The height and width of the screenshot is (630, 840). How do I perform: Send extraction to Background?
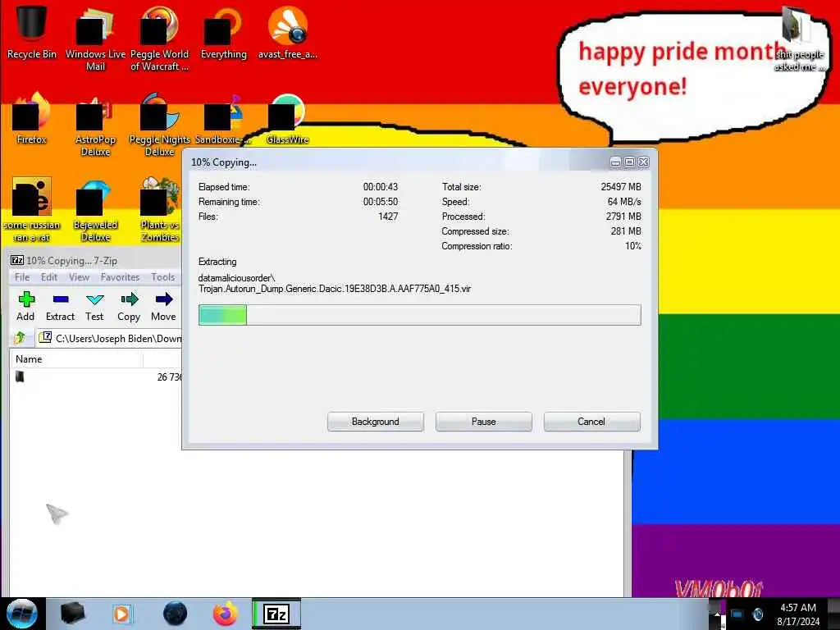[375, 422]
